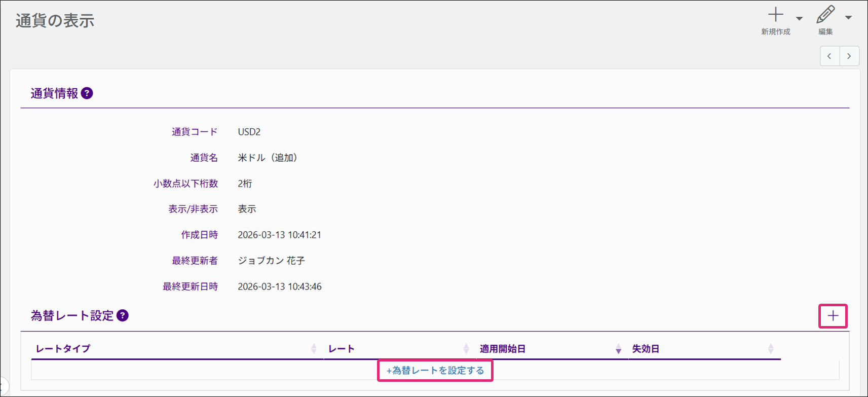Go to the next record with right chevron
The image size is (868, 397).
click(x=849, y=56)
